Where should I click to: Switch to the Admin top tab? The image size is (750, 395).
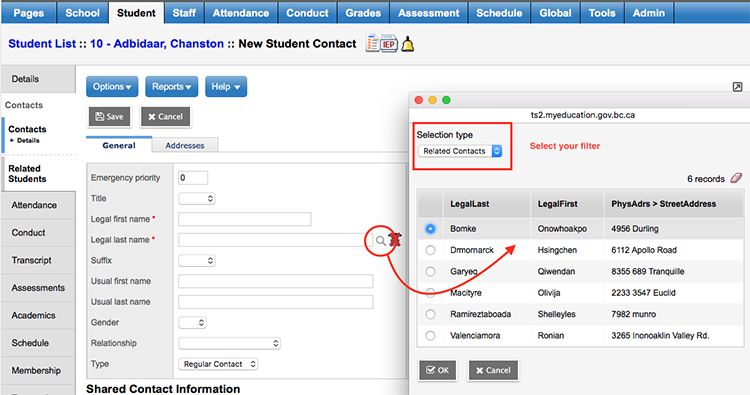pos(649,13)
